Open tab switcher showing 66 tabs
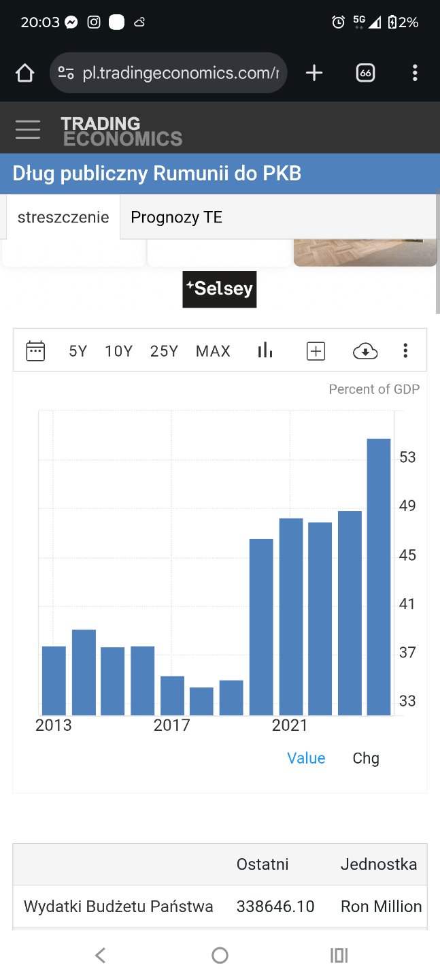440x980 pixels. click(x=365, y=73)
